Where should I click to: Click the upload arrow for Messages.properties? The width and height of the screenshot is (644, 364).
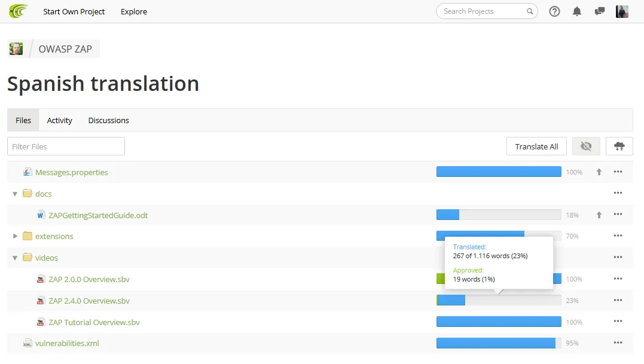(599, 172)
